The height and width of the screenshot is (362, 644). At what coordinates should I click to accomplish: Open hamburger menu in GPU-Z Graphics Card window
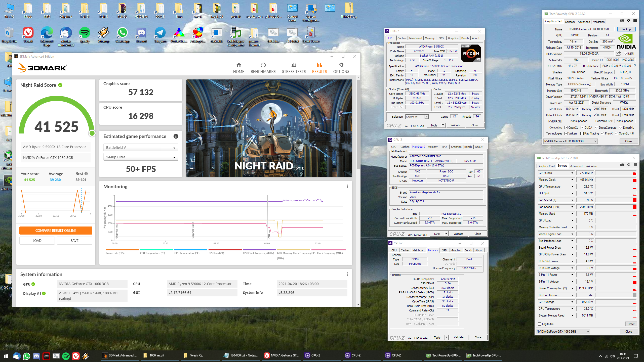(x=635, y=21)
